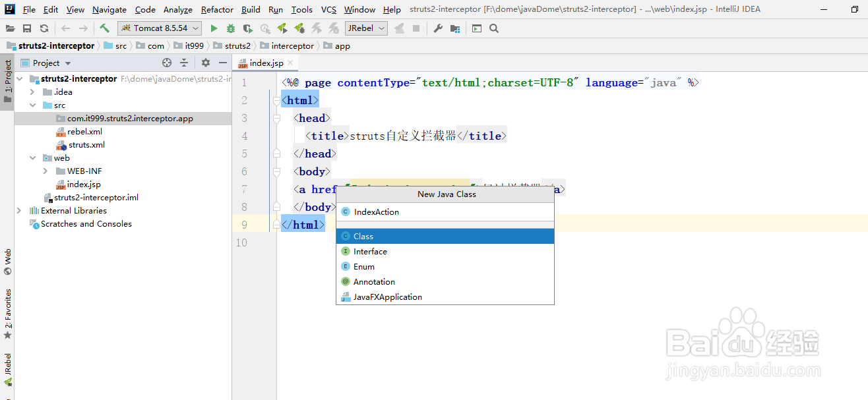Viewport: 868px width, 400px height.
Task: Expand the .idea folder arrow
Action: [x=32, y=92]
